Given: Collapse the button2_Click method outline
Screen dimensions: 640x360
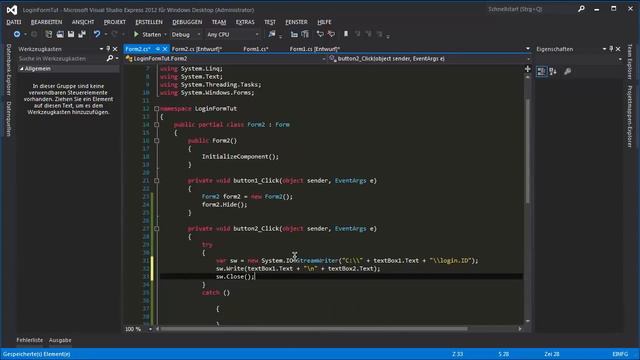Looking at the screenshot, I should (157, 229).
